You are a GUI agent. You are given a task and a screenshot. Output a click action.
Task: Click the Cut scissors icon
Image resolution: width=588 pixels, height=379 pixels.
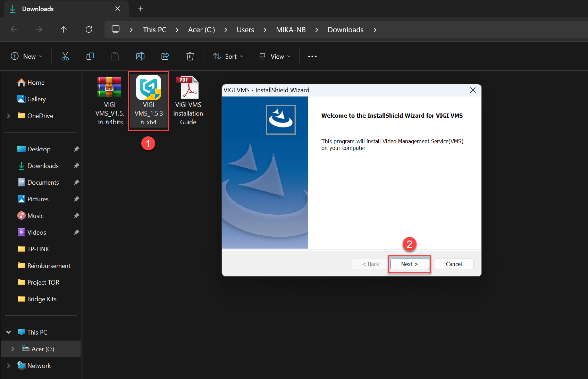(65, 56)
